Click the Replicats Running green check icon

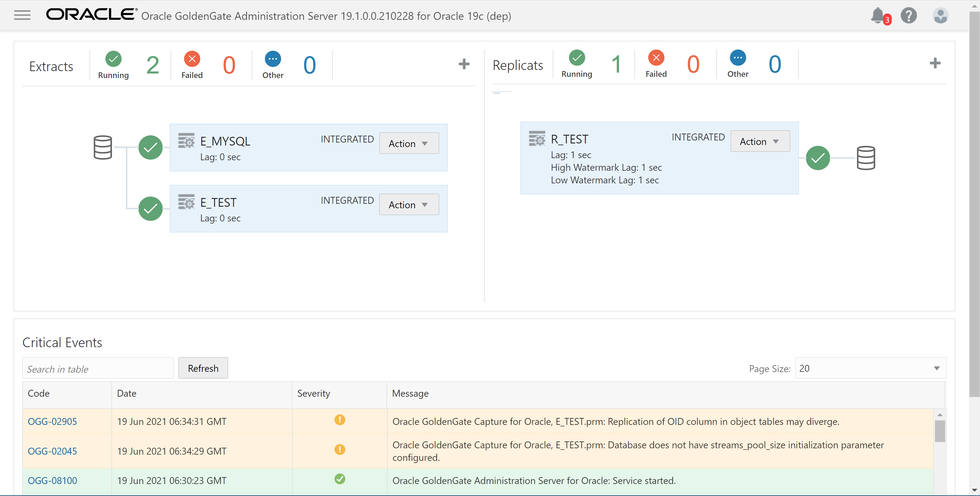pos(577,58)
